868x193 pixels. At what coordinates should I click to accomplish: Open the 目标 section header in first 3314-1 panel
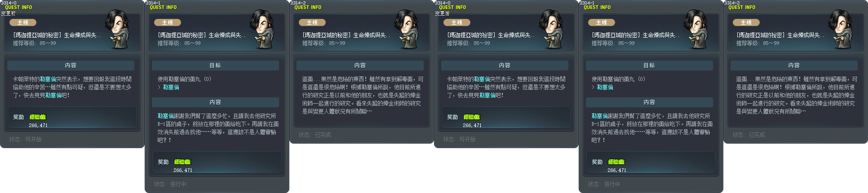[x=215, y=66]
